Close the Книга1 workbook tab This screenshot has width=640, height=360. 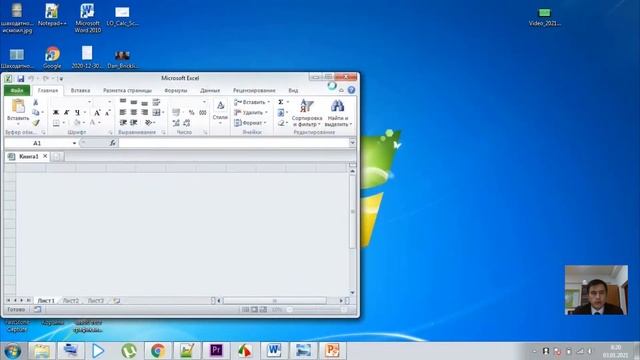[45, 156]
